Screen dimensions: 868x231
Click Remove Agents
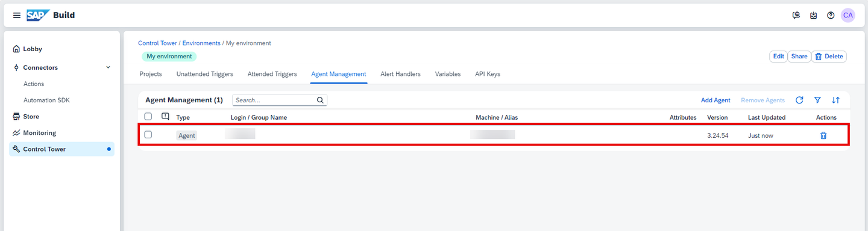coord(763,100)
